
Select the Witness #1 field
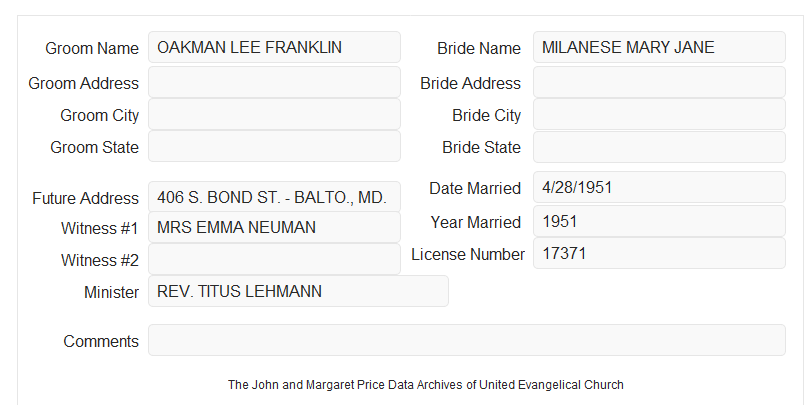[274, 227]
